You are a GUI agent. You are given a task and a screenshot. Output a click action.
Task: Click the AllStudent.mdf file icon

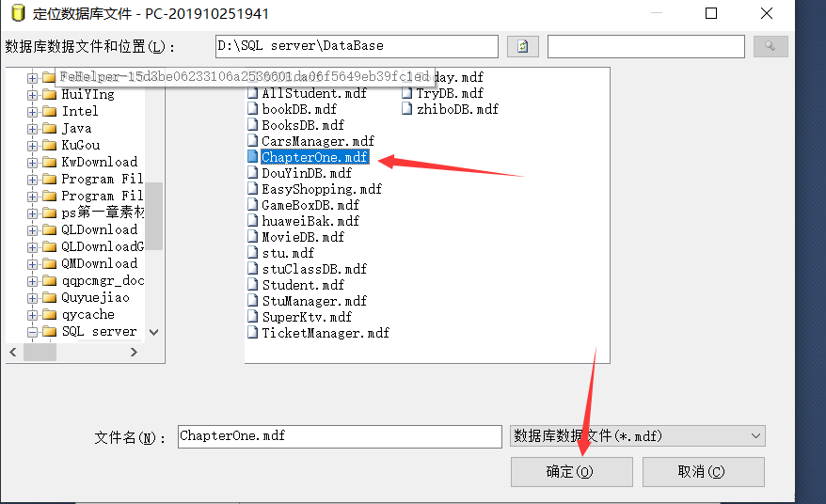click(253, 94)
